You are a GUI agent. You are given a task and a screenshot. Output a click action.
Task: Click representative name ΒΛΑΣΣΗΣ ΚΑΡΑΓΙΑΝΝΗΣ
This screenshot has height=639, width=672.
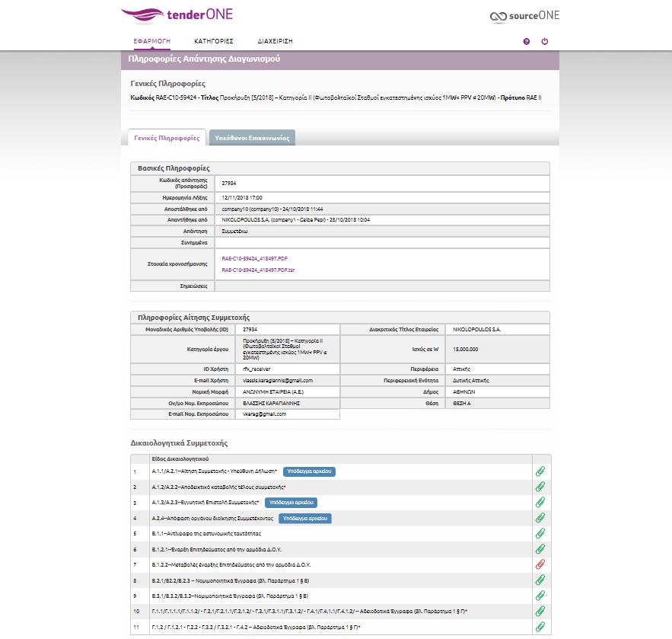pyautogui.click(x=271, y=403)
